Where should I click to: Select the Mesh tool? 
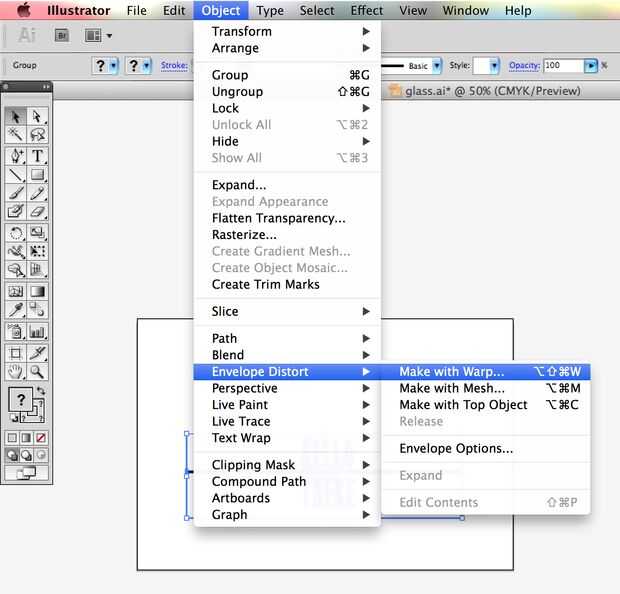(16, 292)
